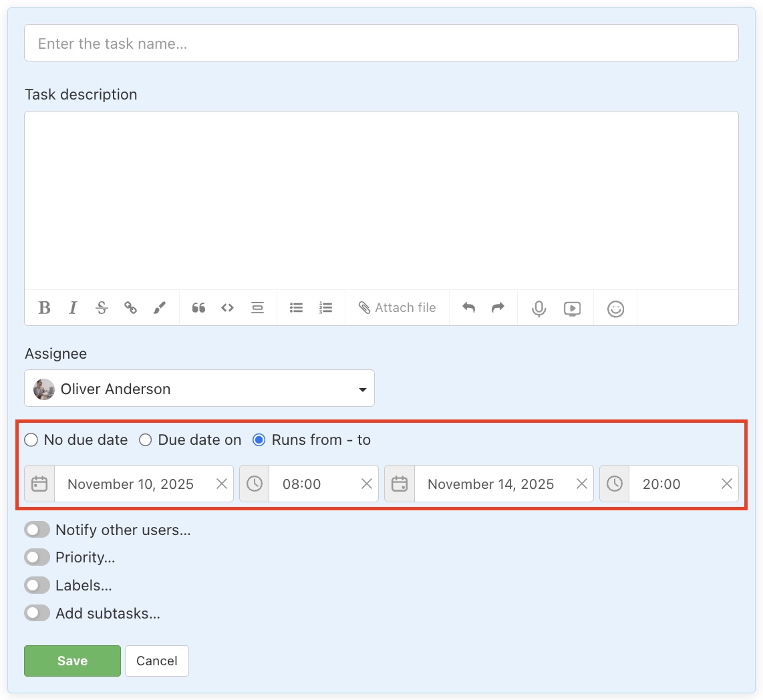This screenshot has height=700, width=763.
Task: Insert a code block using the code icon
Action: point(227,308)
